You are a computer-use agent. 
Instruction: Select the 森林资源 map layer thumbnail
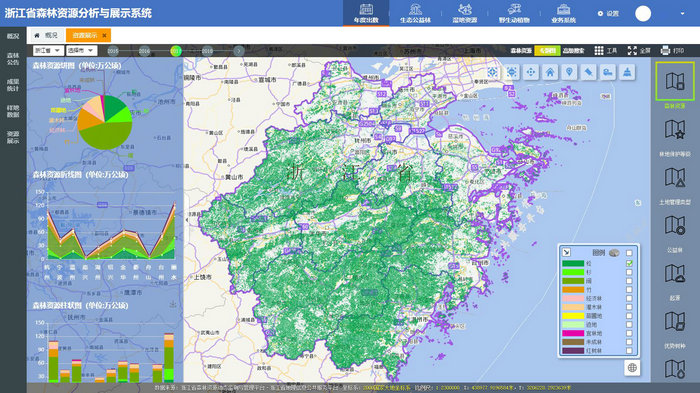(675, 81)
